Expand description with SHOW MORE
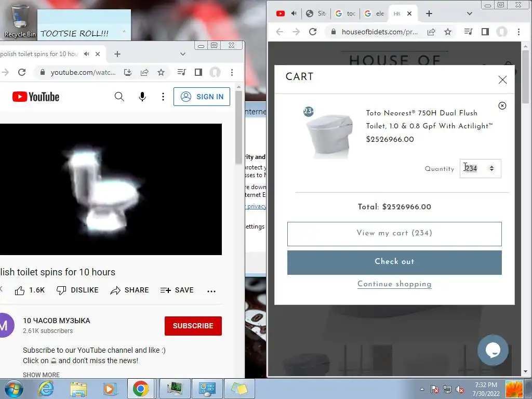532x399 pixels. pyautogui.click(x=41, y=375)
